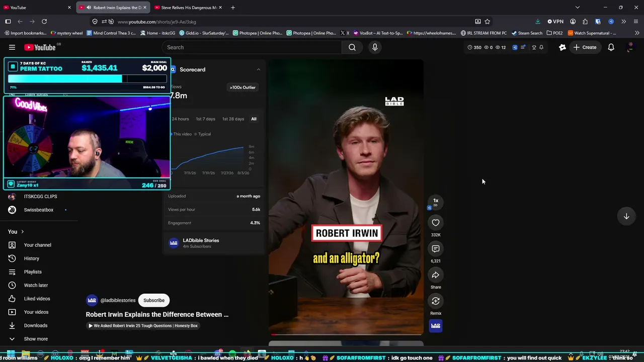Focus the YouTube search box
The width and height of the screenshot is (644, 362).
point(252,47)
